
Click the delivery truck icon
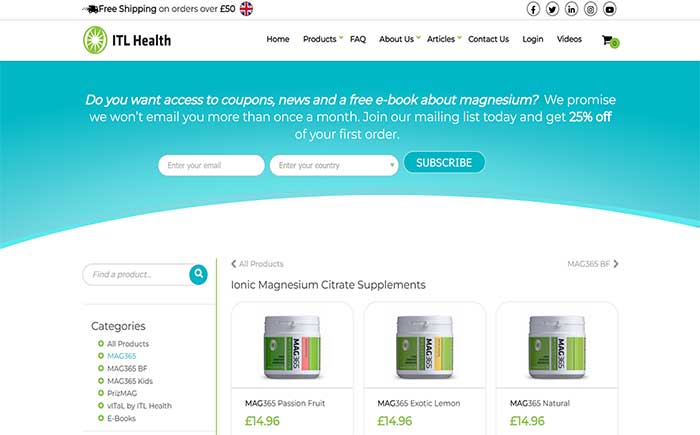91,9
